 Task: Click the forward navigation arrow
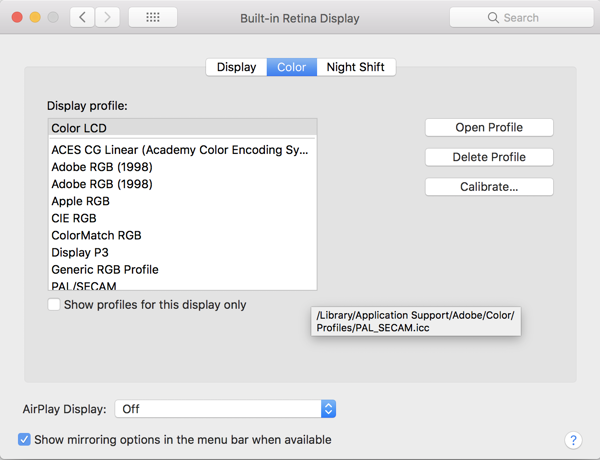108,18
